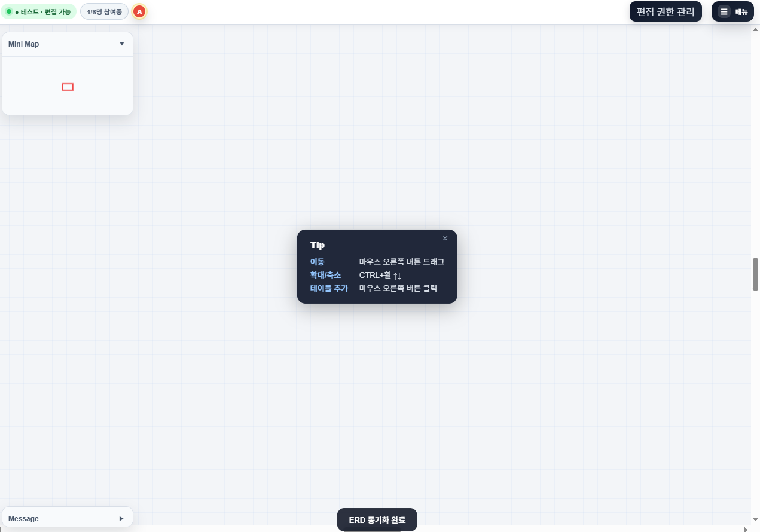Screen dimensions: 760x532
Task: Collapse the Mini Map panel arrow
Action: (122, 44)
